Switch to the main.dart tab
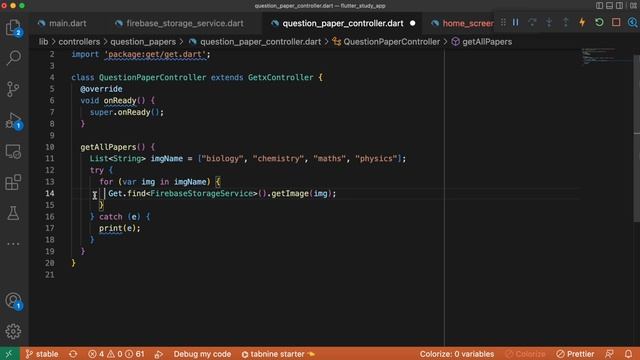The width and height of the screenshot is (640, 360). 62,23
